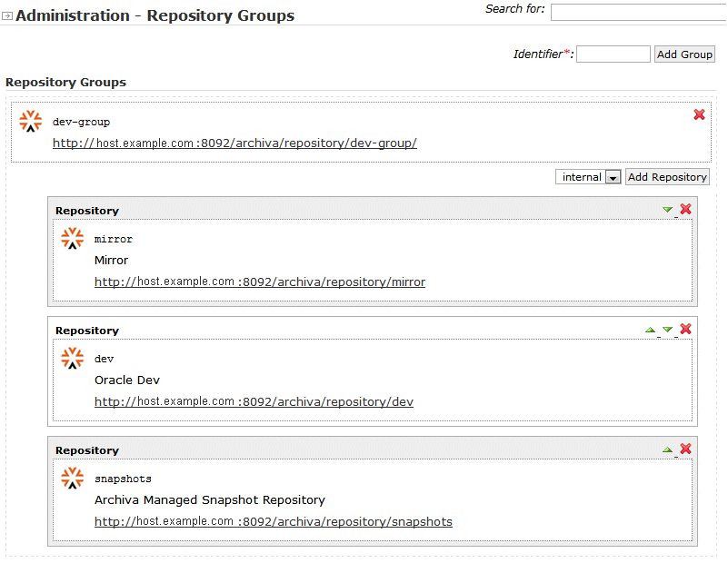Image resolution: width=728 pixels, height=563 pixels.
Task: Delete the dev-group repository group
Action: [699, 114]
